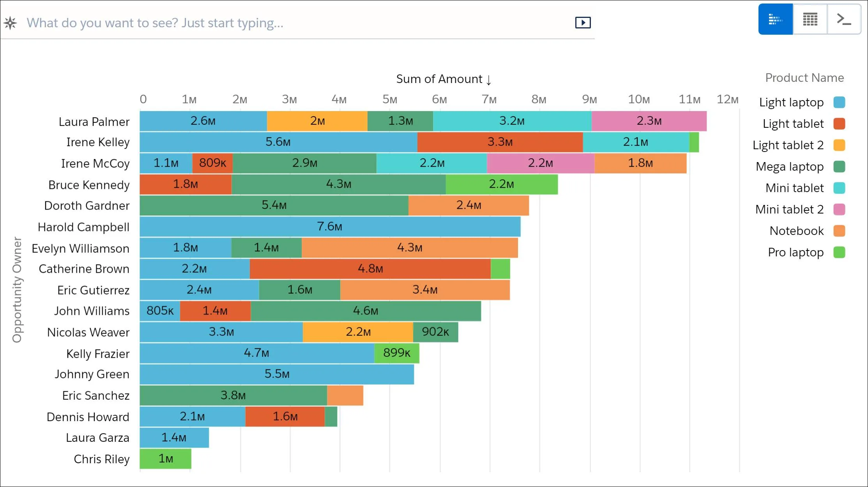Click the search input field
868x487 pixels.
pos(297,23)
